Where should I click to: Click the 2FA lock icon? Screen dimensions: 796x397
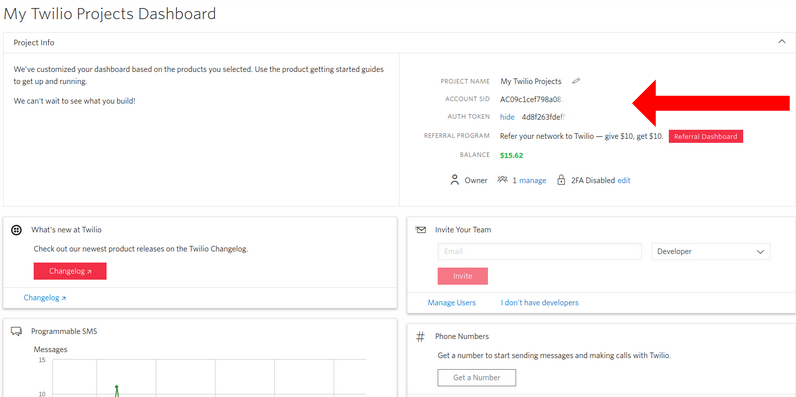(561, 180)
